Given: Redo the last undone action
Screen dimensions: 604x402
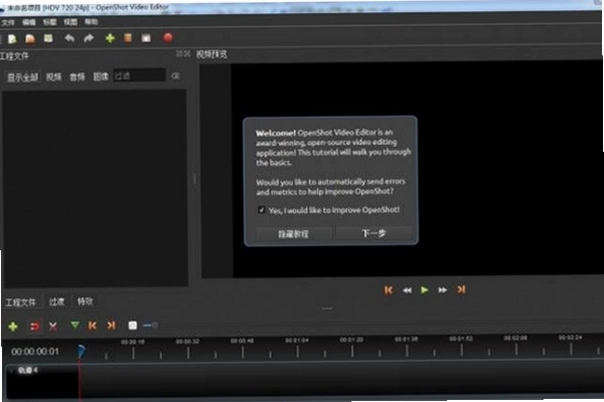Looking at the screenshot, I should point(89,38).
